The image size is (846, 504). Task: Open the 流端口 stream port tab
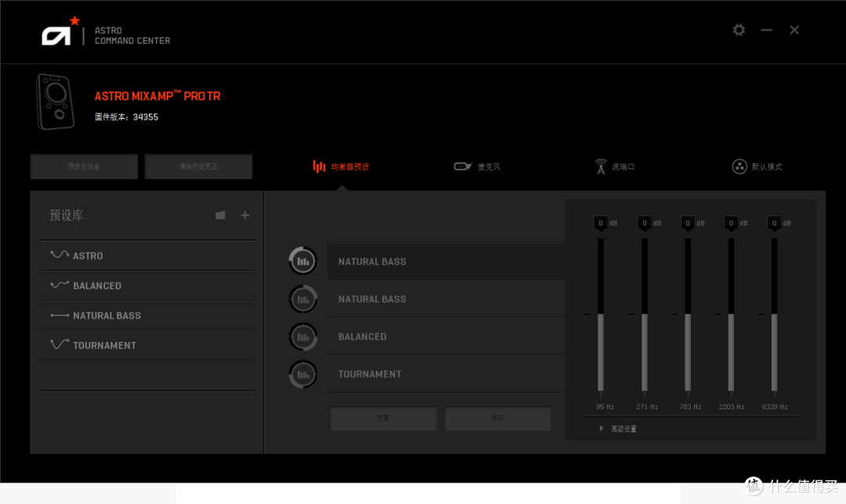pyautogui.click(x=615, y=167)
